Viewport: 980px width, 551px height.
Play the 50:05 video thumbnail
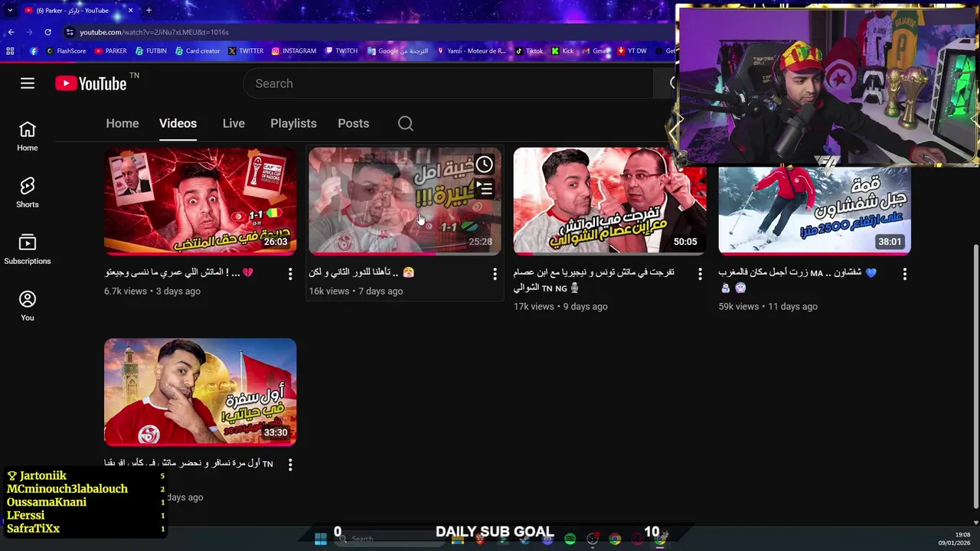pos(609,201)
